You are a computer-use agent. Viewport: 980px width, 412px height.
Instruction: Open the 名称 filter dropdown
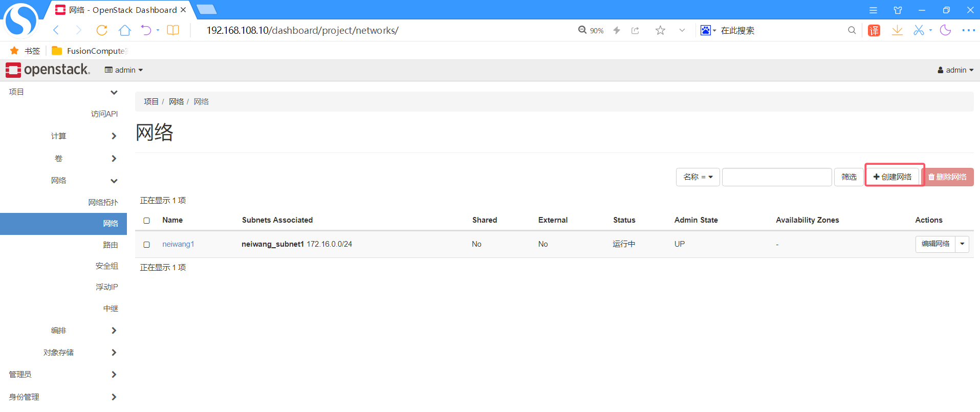pyautogui.click(x=698, y=177)
